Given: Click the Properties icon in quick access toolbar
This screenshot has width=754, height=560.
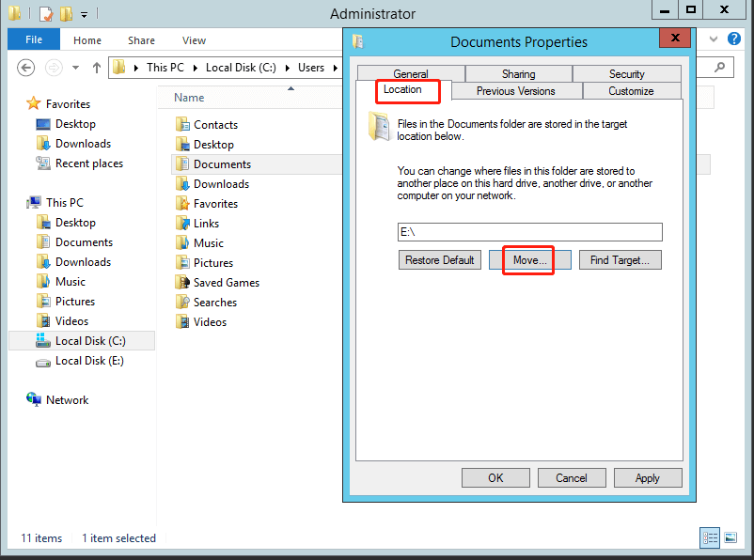Looking at the screenshot, I should pos(45,14).
